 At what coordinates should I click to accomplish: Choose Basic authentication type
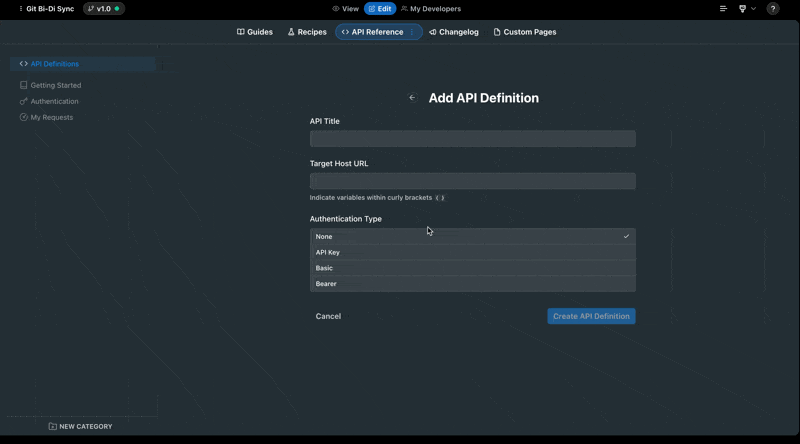(x=472, y=268)
